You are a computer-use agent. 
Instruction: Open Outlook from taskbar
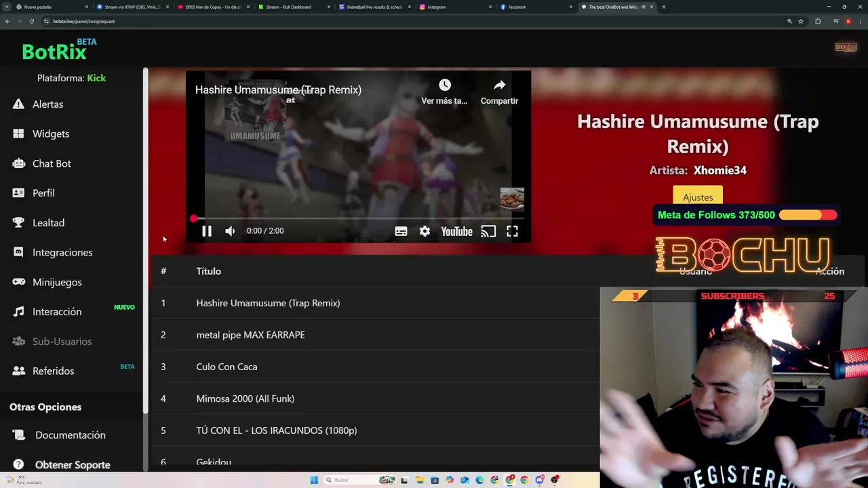[465, 480]
